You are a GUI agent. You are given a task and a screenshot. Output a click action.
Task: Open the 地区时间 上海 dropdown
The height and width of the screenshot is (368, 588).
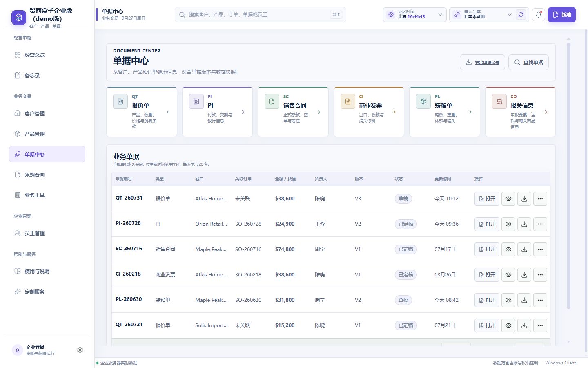pyautogui.click(x=415, y=15)
